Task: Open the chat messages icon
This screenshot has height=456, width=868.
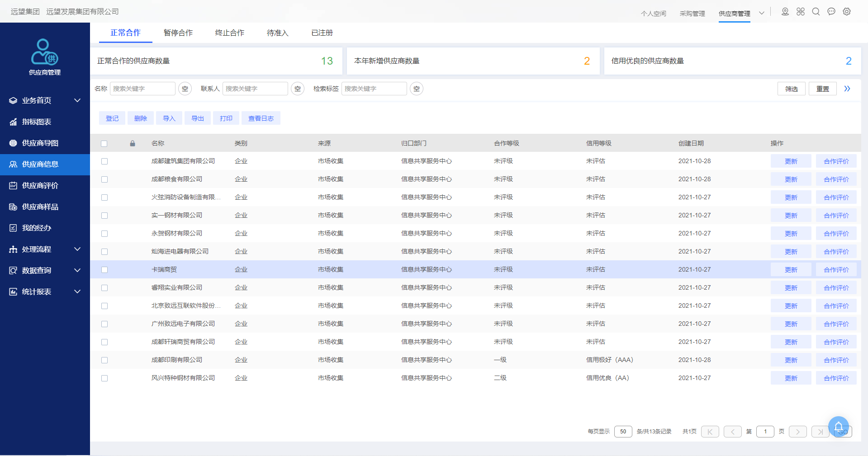Action: tap(831, 12)
